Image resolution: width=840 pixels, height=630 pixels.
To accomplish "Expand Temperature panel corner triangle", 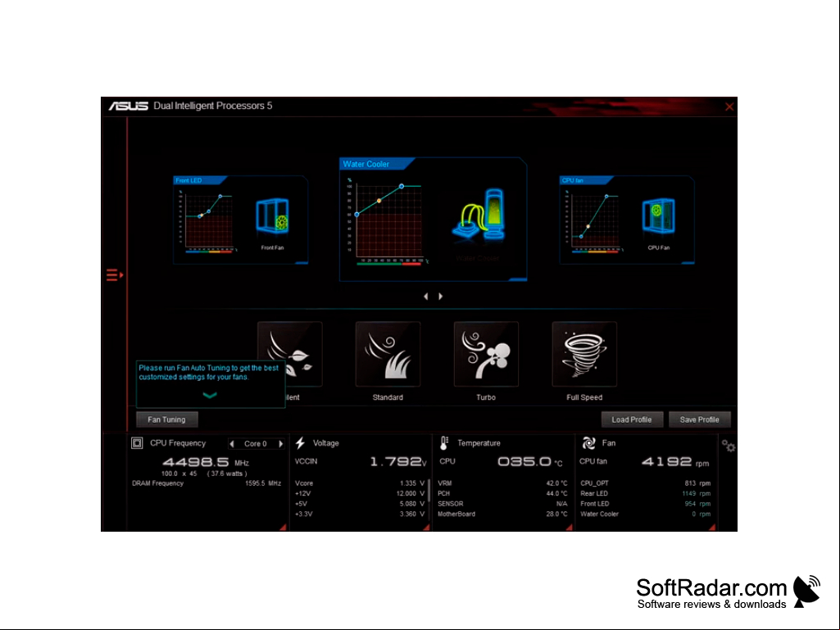I will click(x=569, y=528).
